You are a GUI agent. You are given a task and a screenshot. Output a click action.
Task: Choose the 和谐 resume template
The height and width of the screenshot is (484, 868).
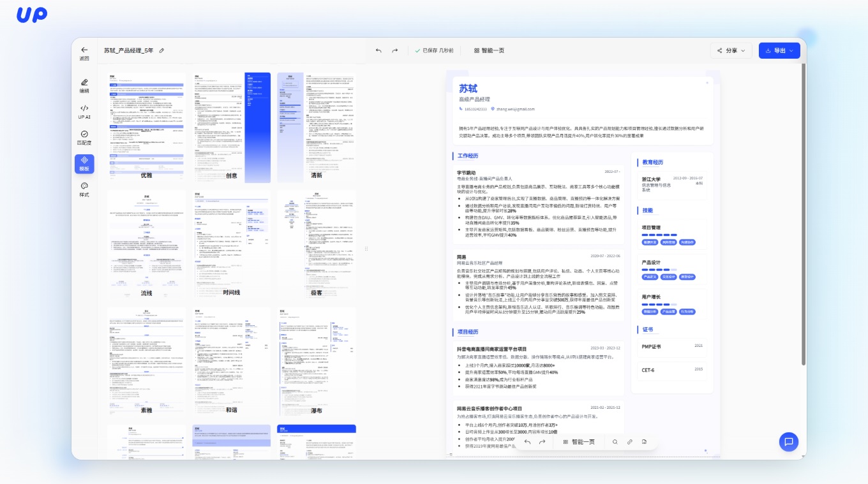point(232,362)
